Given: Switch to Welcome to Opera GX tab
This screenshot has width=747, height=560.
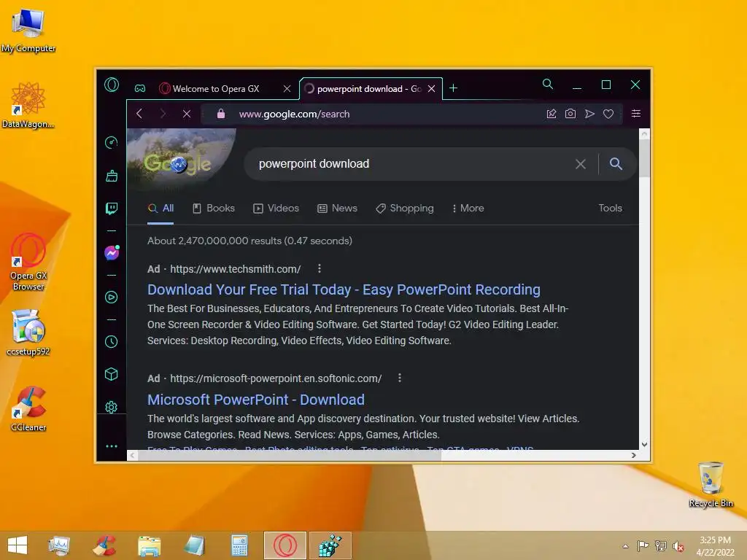Looking at the screenshot, I should click(x=216, y=88).
